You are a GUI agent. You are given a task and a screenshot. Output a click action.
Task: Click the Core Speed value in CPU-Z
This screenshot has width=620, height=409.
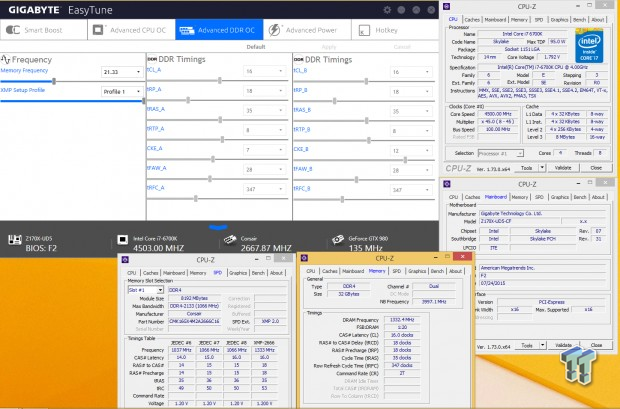pos(498,114)
